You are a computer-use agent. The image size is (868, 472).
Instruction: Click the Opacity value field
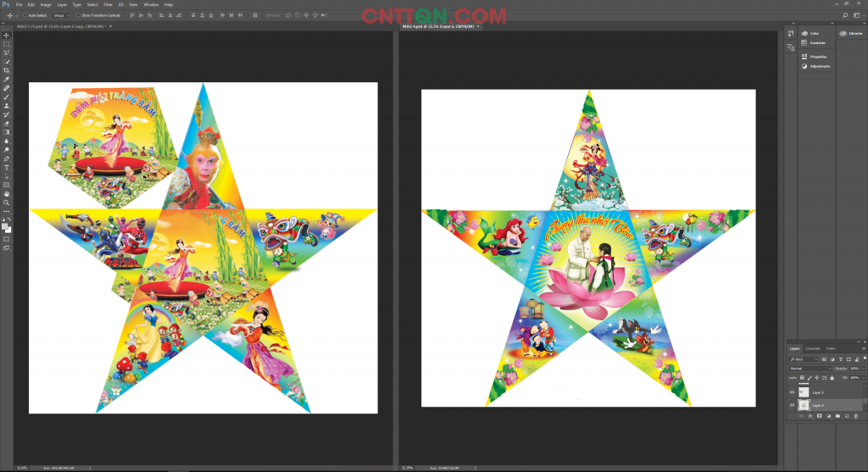coord(854,369)
